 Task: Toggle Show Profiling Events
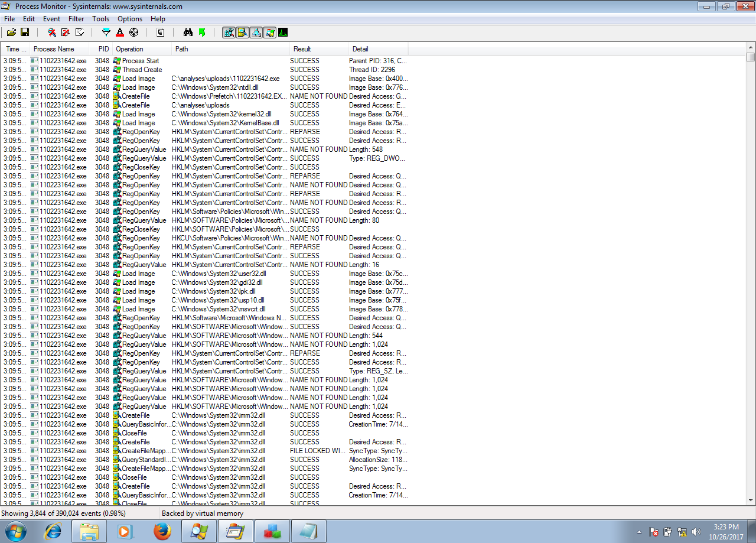tap(283, 32)
